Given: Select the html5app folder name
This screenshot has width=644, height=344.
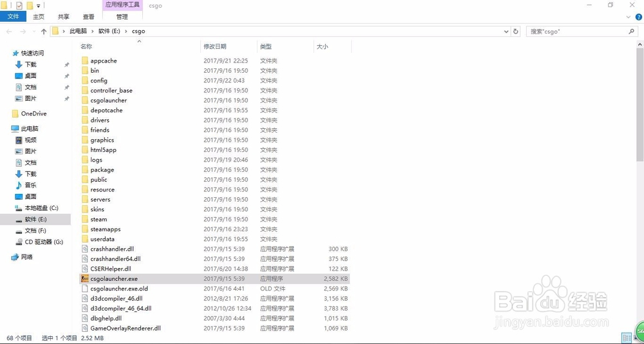Looking at the screenshot, I should pos(103,149).
